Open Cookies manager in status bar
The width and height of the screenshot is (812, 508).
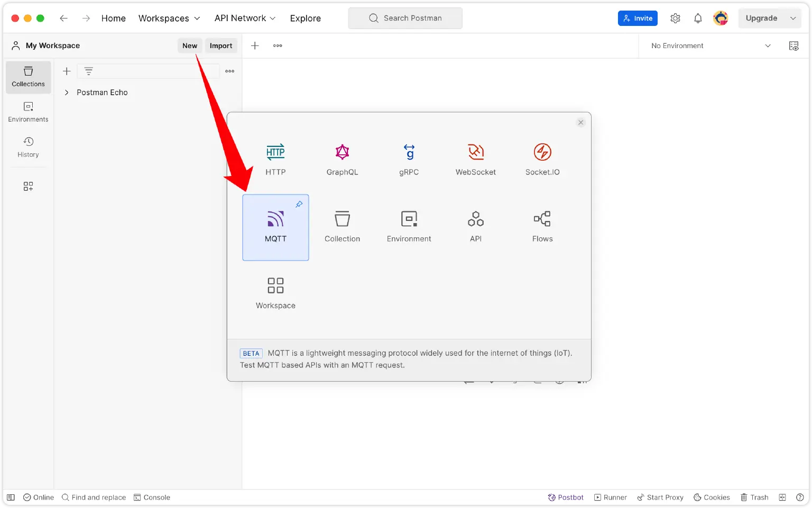coord(712,497)
